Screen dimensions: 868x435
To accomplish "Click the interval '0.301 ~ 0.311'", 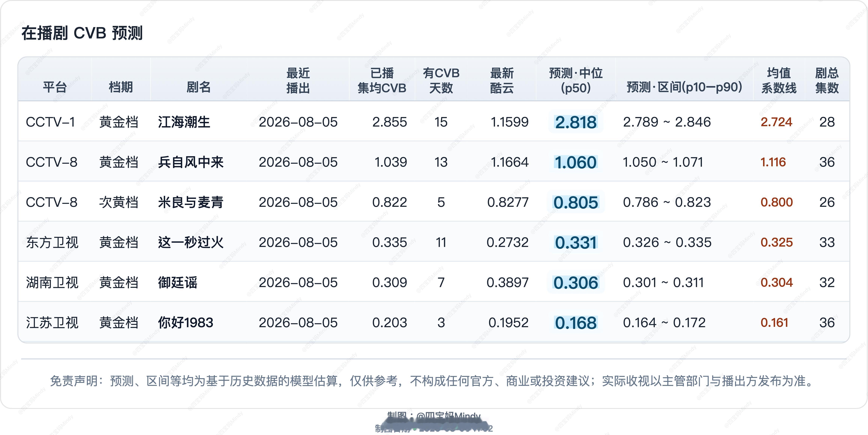I will pos(663,282).
